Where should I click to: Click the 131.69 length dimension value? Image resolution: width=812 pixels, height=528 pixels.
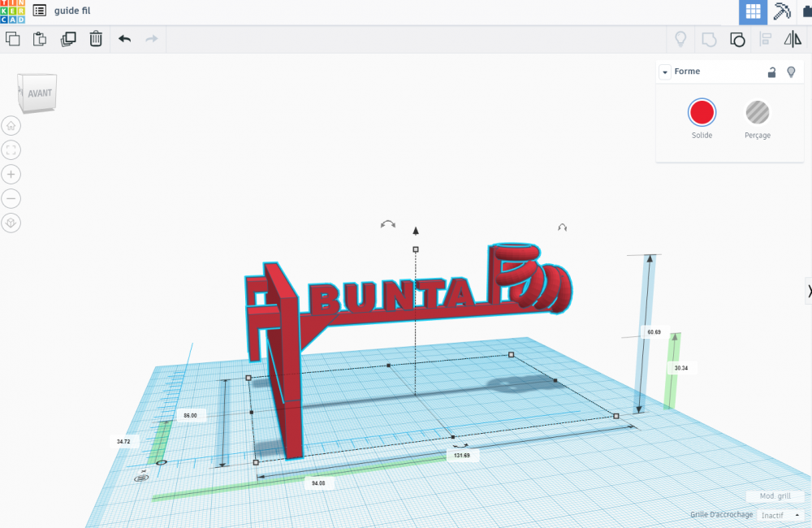(461, 456)
